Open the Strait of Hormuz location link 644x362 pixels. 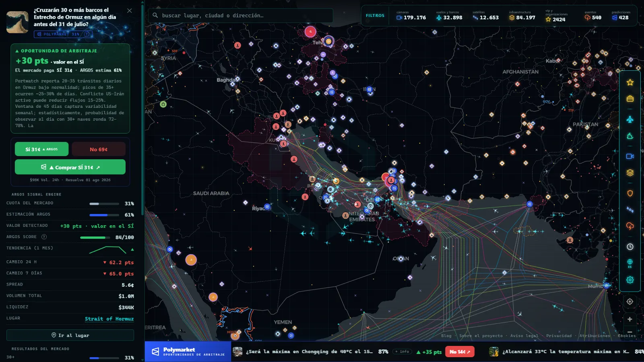pos(109,319)
